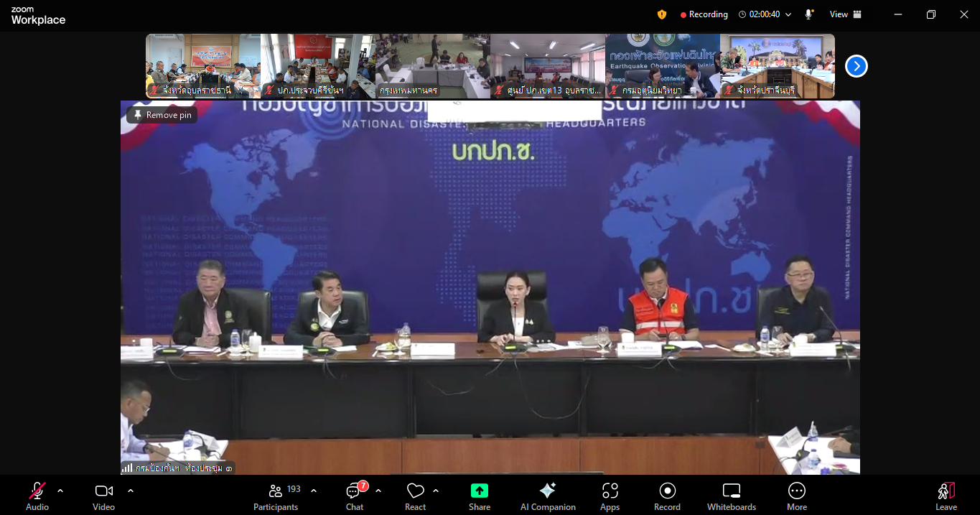The image size is (980, 515).
Task: Open the Chat panel
Action: (355, 495)
